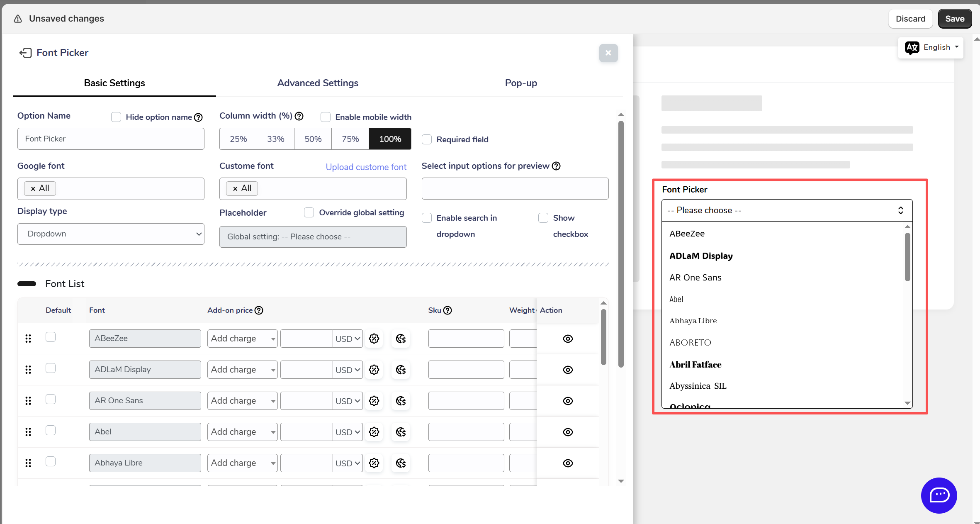Expand Add charge dropdown in Abhaya Libre row
Image resolution: width=980 pixels, height=524 pixels.
242,463
